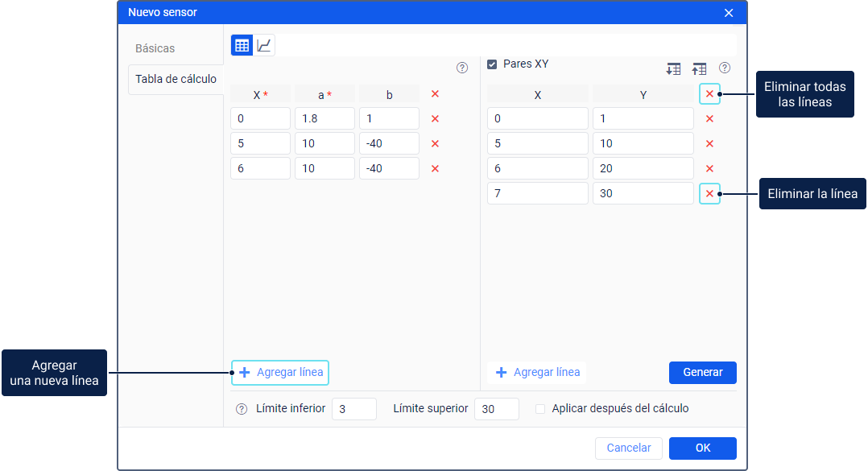Delete all lines in XY pairs table
Image resolution: width=868 pixels, height=471 pixels.
tap(709, 94)
